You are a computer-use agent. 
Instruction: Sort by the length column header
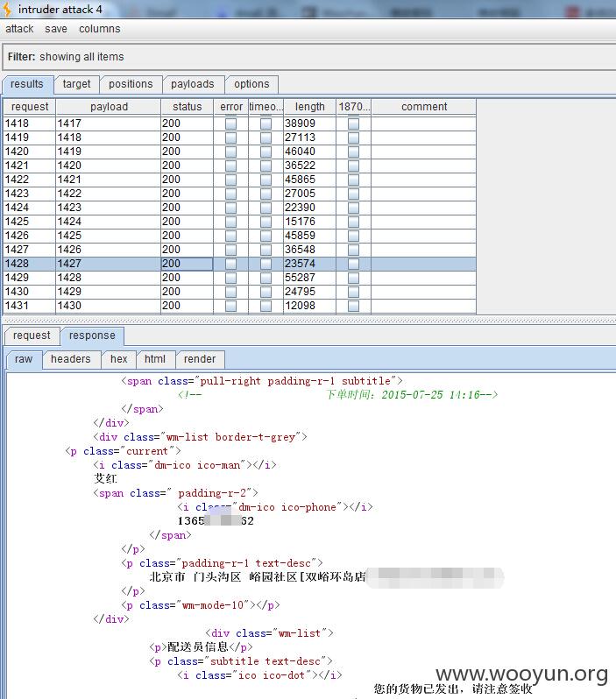coord(309,107)
